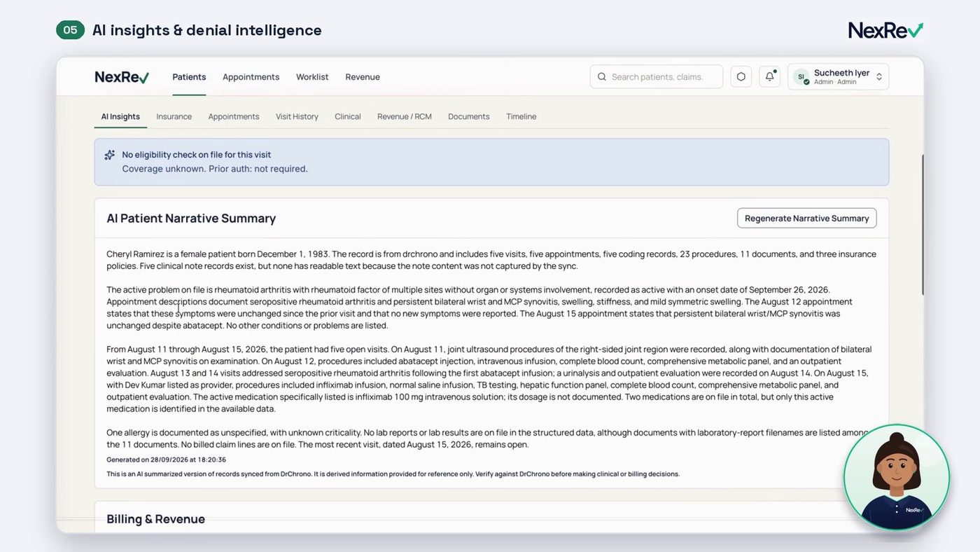Click Regenerate Narrative Summary button

(806, 218)
